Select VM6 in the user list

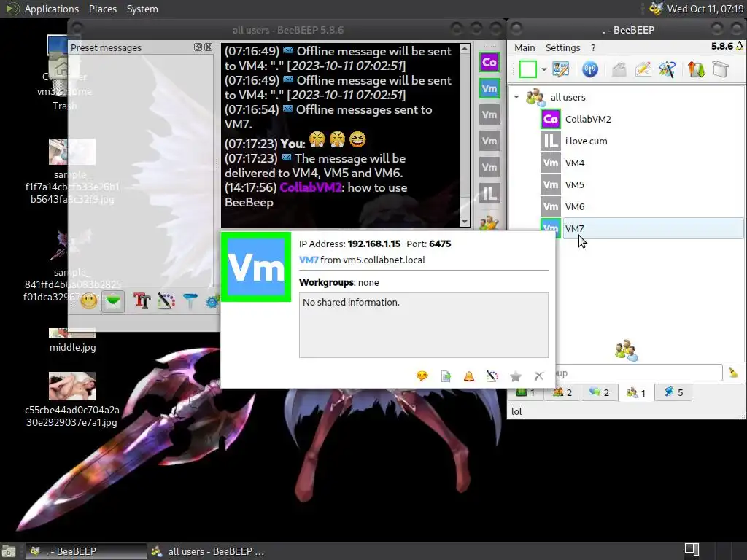tap(575, 206)
